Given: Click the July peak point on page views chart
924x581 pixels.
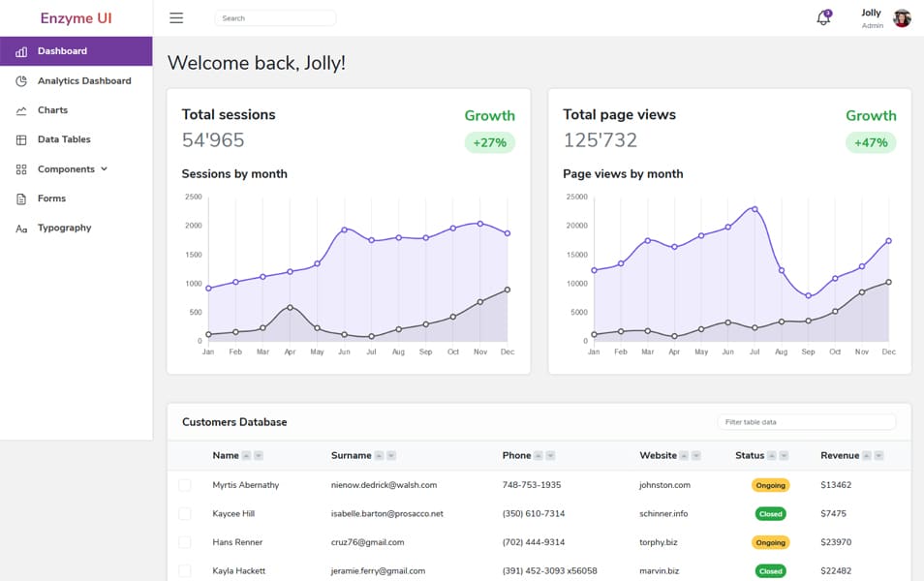Looking at the screenshot, I should click(x=755, y=208).
